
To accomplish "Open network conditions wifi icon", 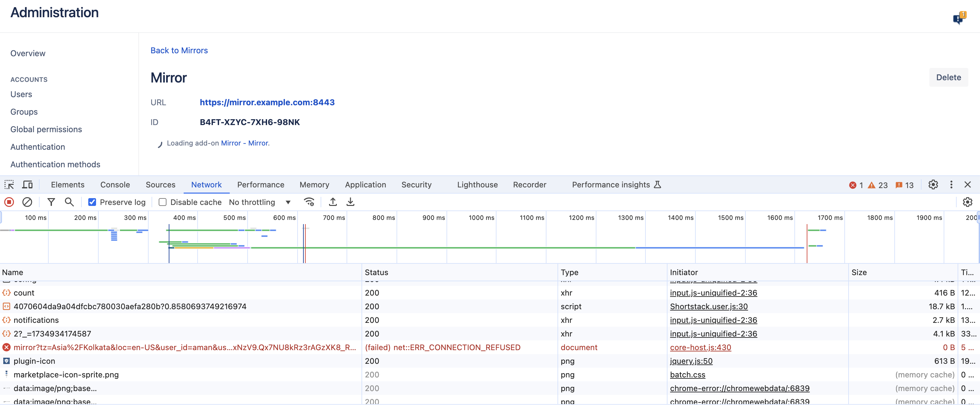I will pos(309,202).
